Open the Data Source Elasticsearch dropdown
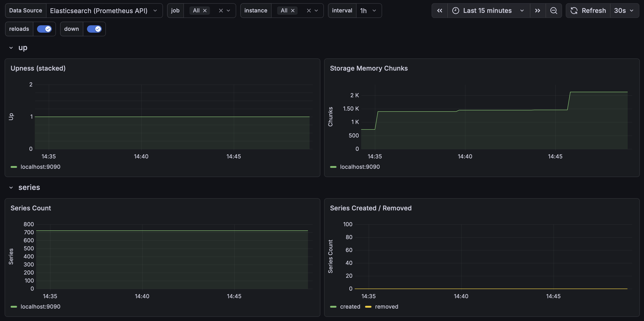 pyautogui.click(x=104, y=11)
